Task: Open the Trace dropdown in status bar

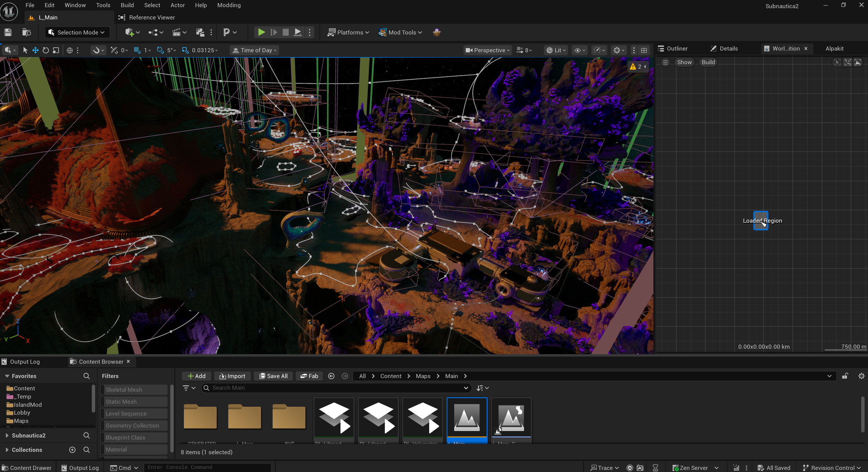Action: click(605, 468)
